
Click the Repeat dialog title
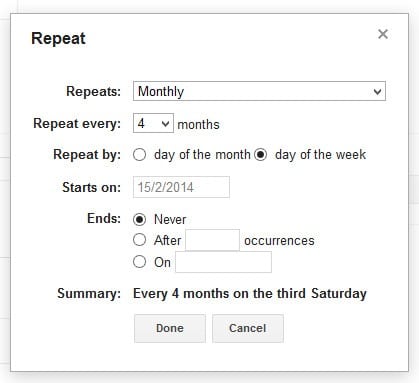click(x=58, y=39)
